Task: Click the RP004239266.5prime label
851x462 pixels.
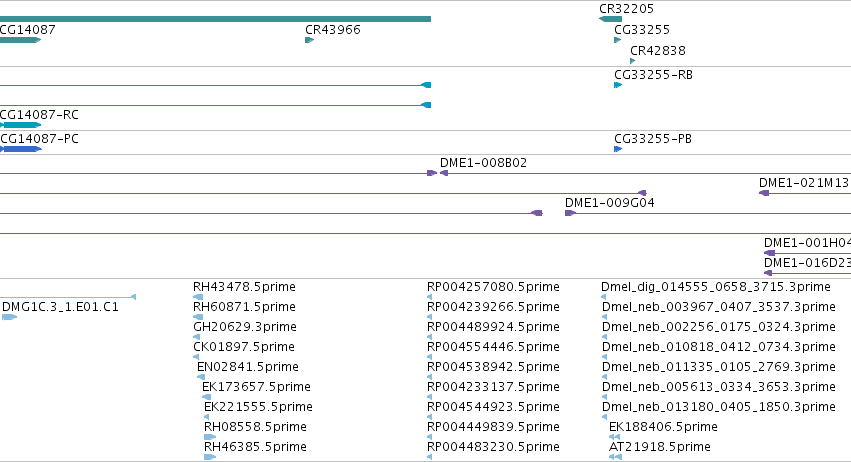Action: coord(493,307)
